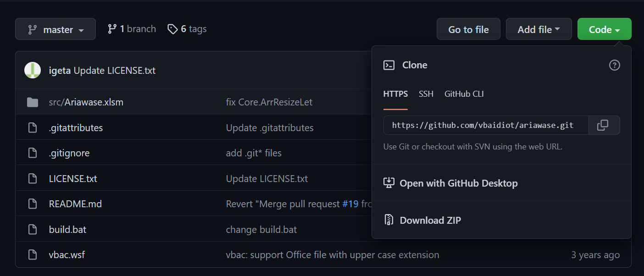644x276 pixels.
Task: Open the add .git* files commit
Action: pyautogui.click(x=254, y=153)
